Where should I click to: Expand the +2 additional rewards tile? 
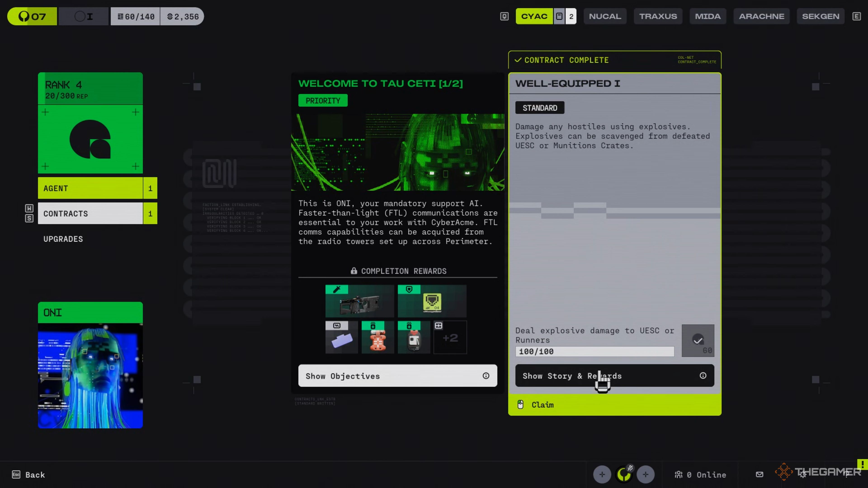pyautogui.click(x=450, y=338)
